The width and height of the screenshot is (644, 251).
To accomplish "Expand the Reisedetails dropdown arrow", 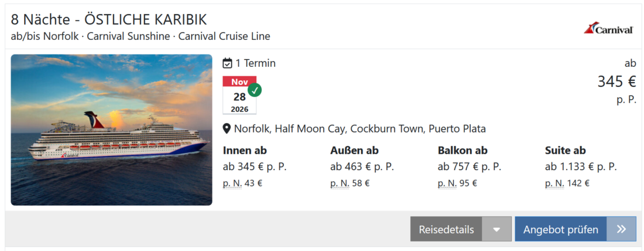I will pos(496,229).
